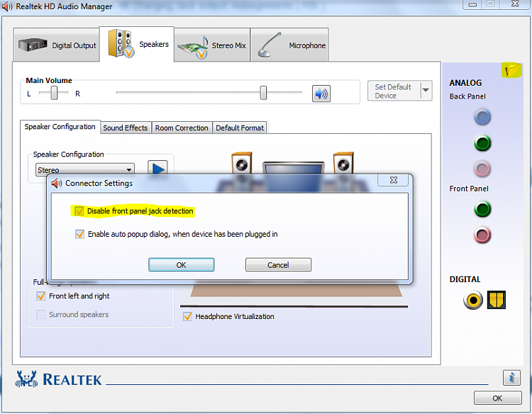Open the information button at bottom right

click(x=511, y=377)
